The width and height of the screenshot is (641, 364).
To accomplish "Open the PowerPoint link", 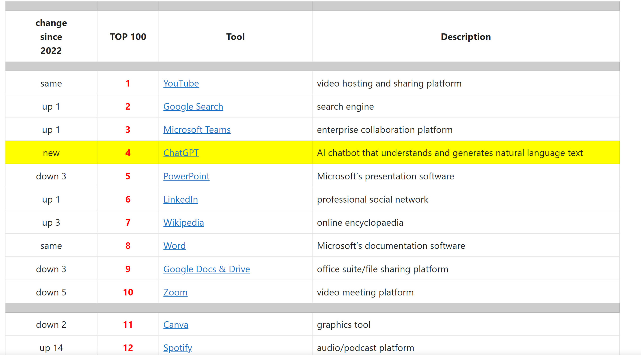I will (186, 176).
